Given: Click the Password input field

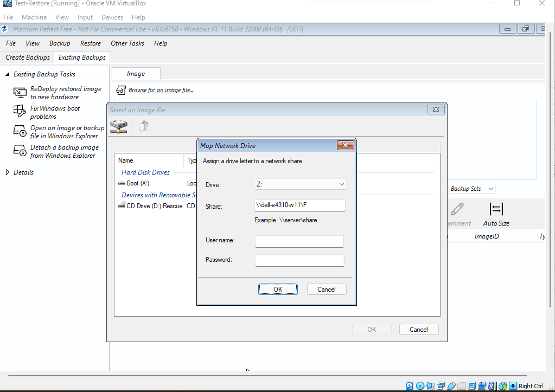Looking at the screenshot, I should (x=299, y=261).
